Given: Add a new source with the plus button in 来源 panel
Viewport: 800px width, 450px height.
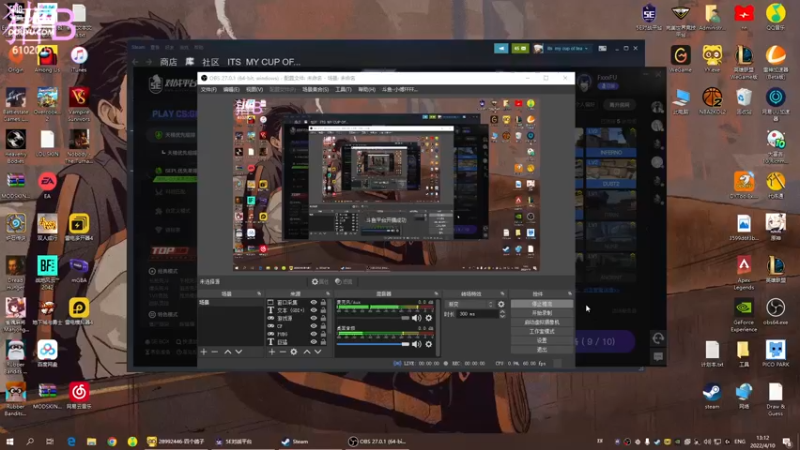Looking at the screenshot, I should coord(271,352).
